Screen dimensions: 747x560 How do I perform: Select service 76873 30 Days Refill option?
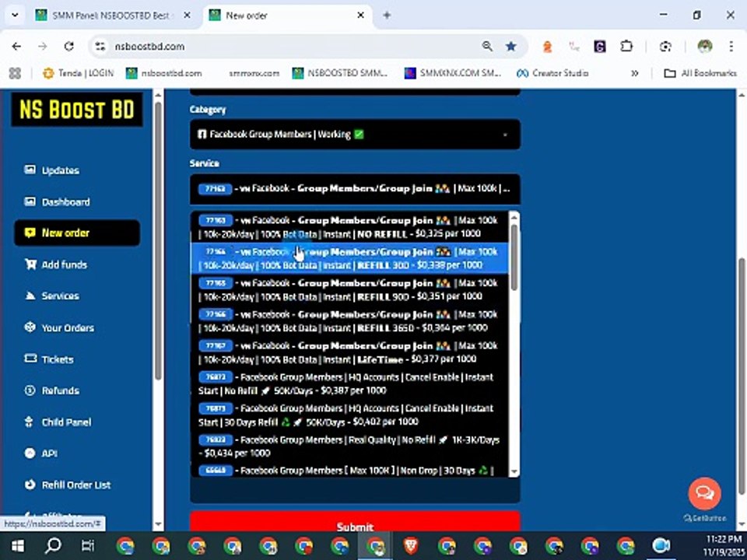click(x=349, y=415)
